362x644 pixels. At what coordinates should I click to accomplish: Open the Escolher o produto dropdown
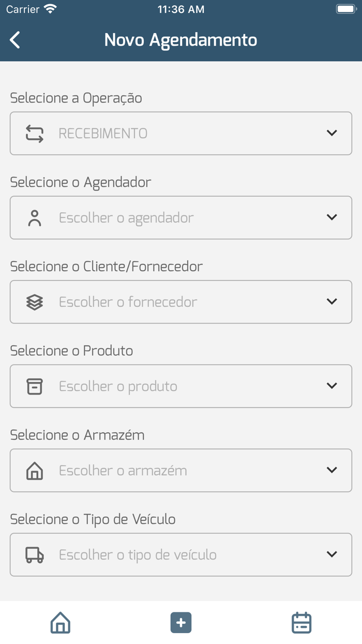pyautogui.click(x=333, y=386)
